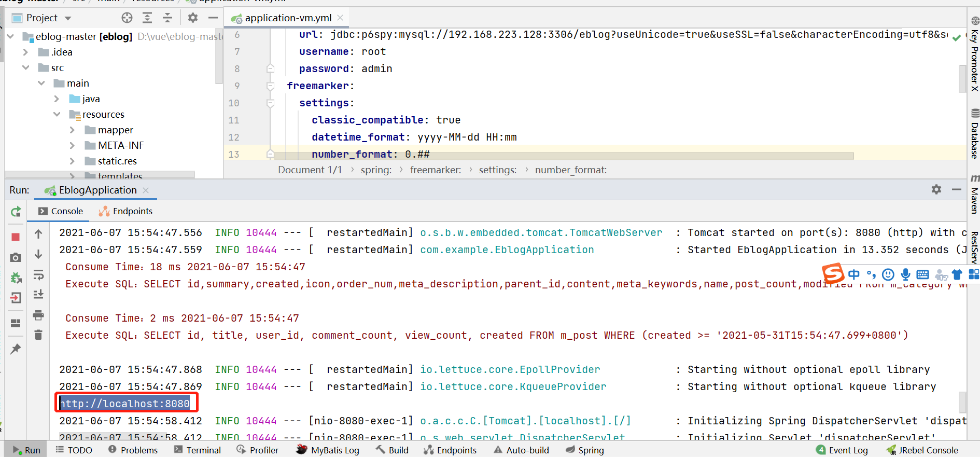
Task: Open JRebel Console
Action: click(x=922, y=450)
